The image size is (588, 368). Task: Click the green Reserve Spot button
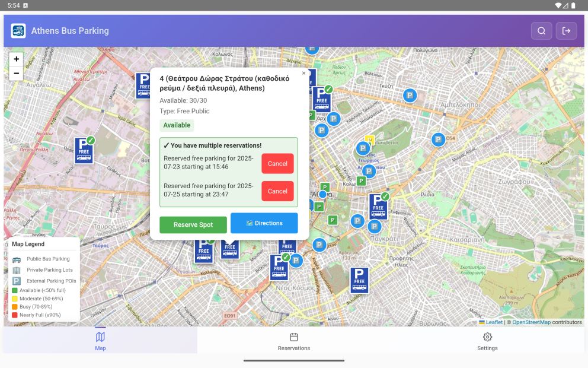point(193,224)
